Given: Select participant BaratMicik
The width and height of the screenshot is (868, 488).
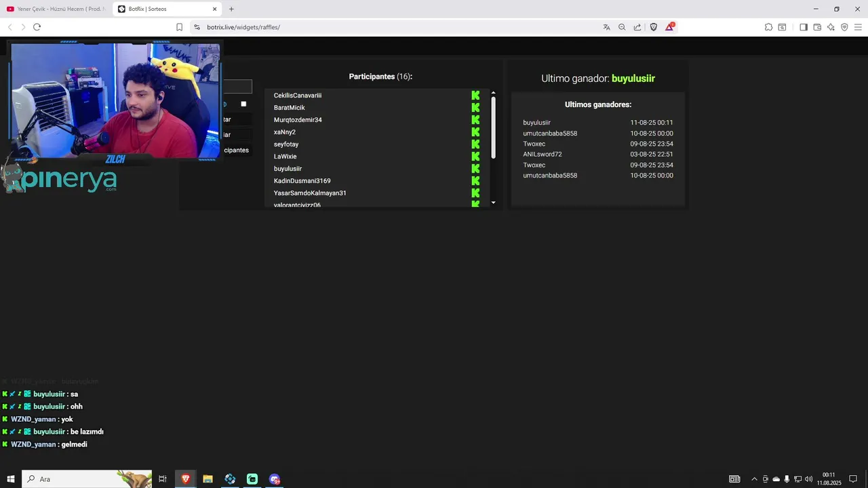Looking at the screenshot, I should [290, 108].
